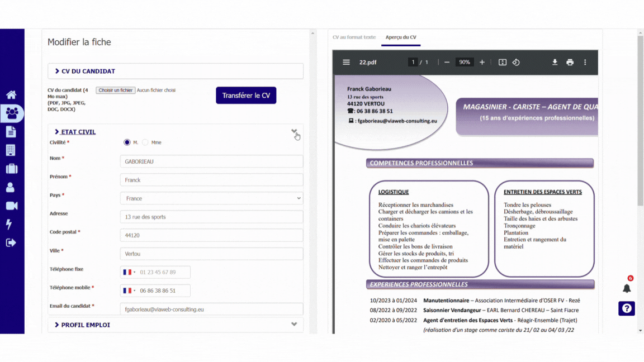Screen dimensions: 644x362
Task: Zoom in the PDF preview
Action: (482, 63)
